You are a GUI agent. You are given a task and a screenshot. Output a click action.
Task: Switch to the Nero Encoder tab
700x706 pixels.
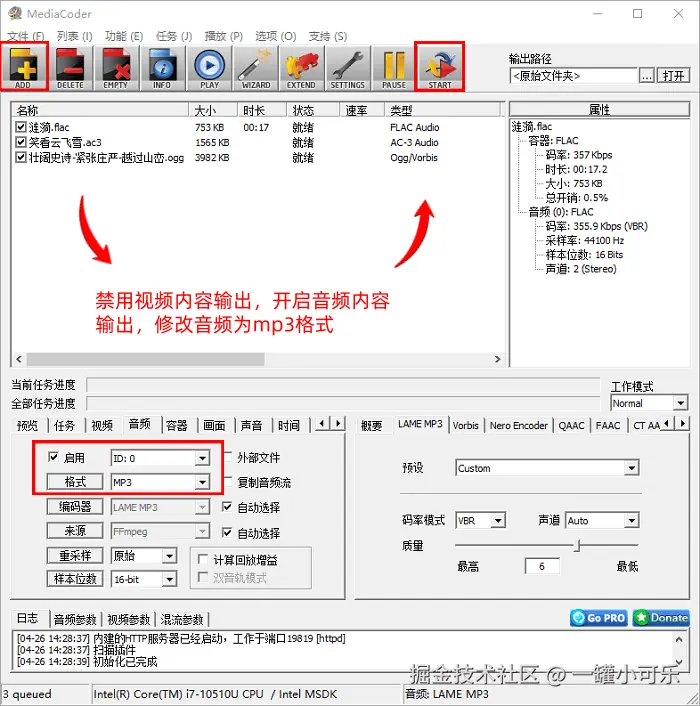(519, 425)
